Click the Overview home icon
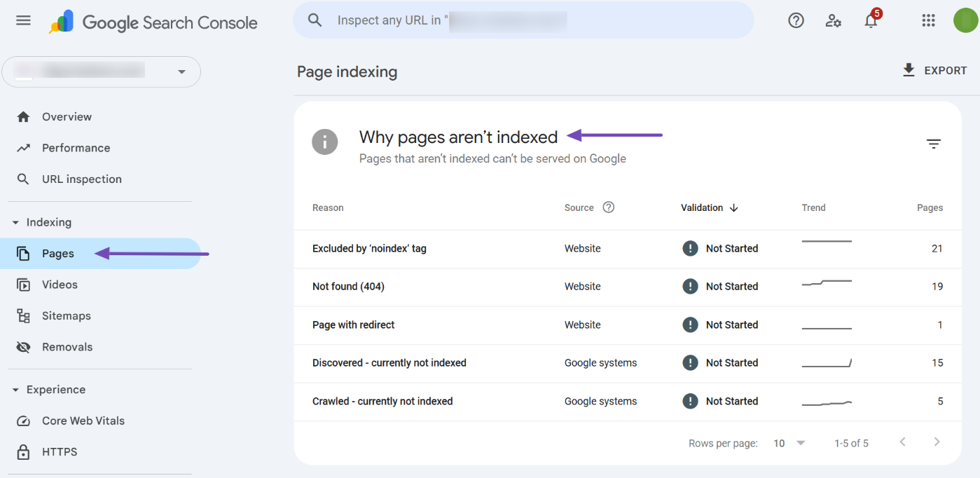 (23, 117)
